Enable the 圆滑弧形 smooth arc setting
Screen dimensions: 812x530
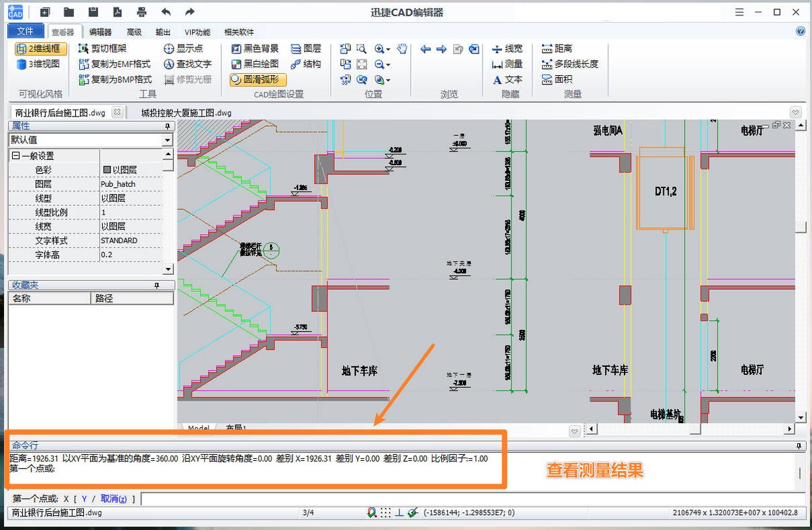259,79
